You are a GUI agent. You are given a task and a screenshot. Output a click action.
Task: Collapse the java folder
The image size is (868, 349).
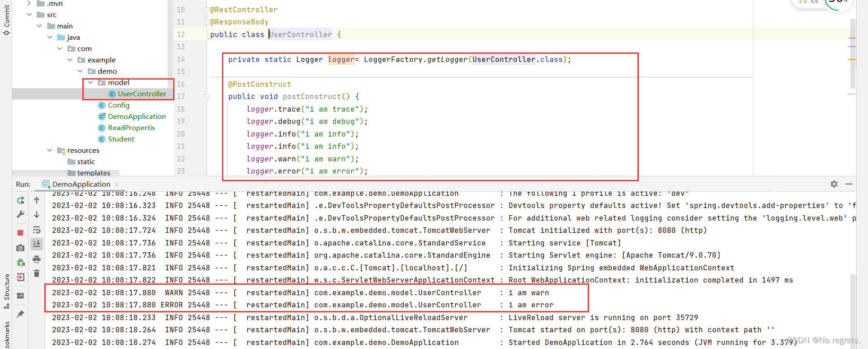(x=50, y=37)
